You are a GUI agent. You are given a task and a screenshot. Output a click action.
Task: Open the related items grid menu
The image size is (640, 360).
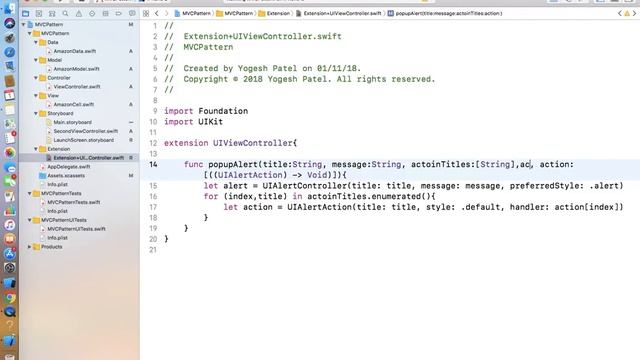click(x=146, y=13)
